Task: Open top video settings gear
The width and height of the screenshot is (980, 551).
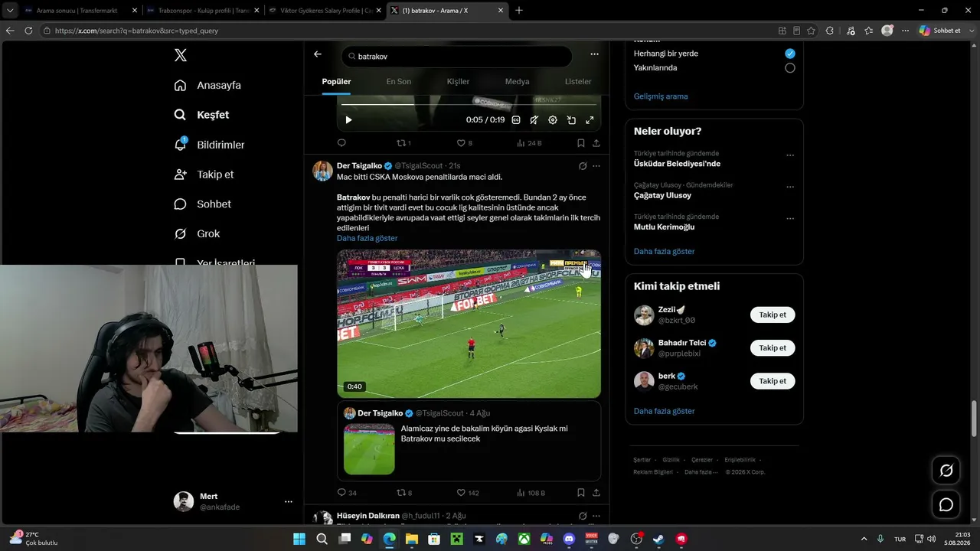Action: point(553,120)
